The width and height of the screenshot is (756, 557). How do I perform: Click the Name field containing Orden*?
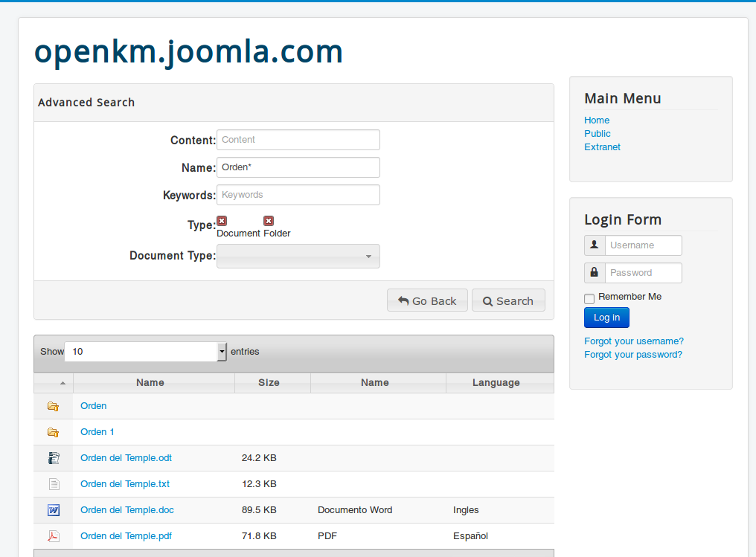click(298, 167)
